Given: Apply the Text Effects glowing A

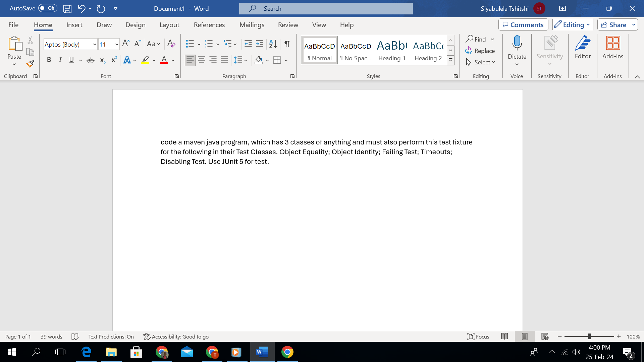Looking at the screenshot, I should point(127,60).
